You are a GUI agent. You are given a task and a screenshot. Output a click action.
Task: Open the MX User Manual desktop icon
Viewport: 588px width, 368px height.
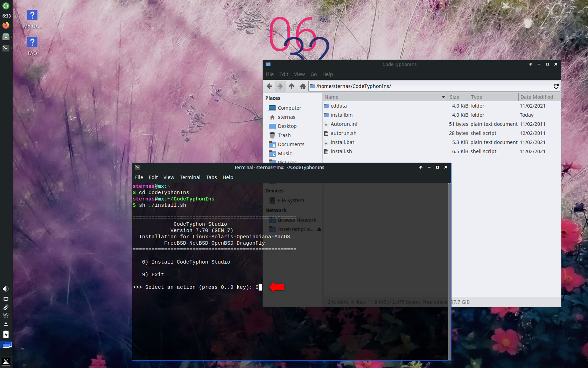click(x=32, y=19)
